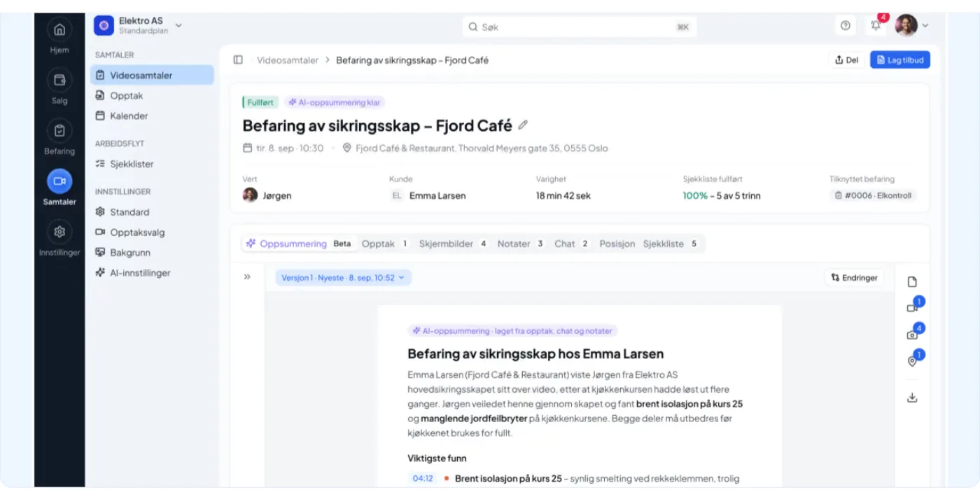Image resolution: width=980 pixels, height=490 pixels.
Task: Switch to the Notater tab
Action: (x=521, y=244)
